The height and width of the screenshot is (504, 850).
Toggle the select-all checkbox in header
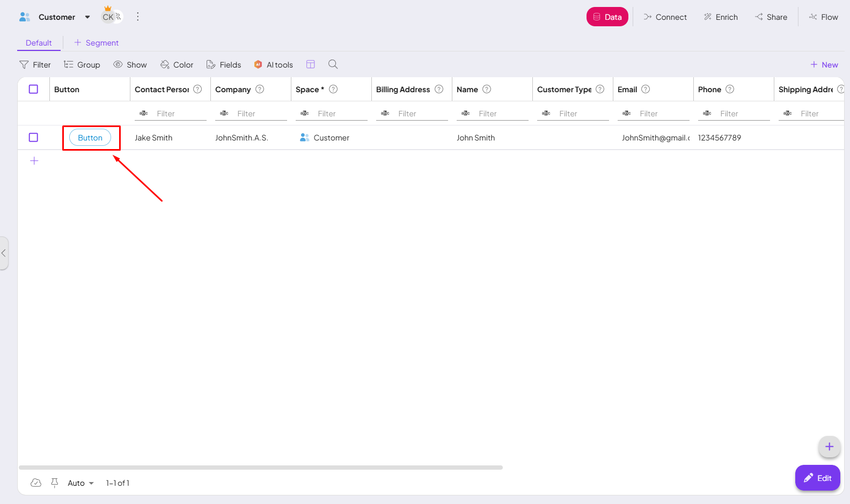click(x=33, y=90)
